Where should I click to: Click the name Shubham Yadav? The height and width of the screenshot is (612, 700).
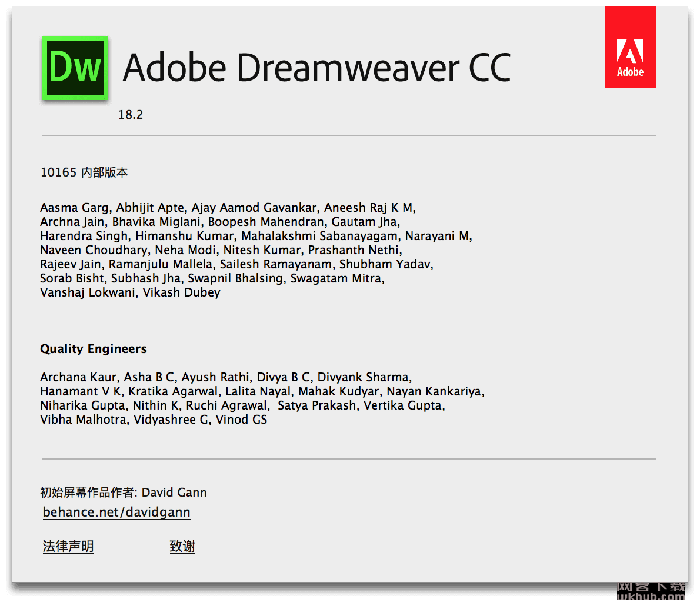(385, 264)
